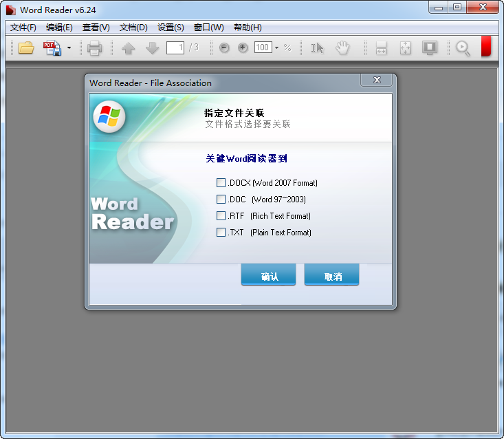Click the magnifier search icon
This screenshot has height=439, width=504.
pyautogui.click(x=463, y=49)
